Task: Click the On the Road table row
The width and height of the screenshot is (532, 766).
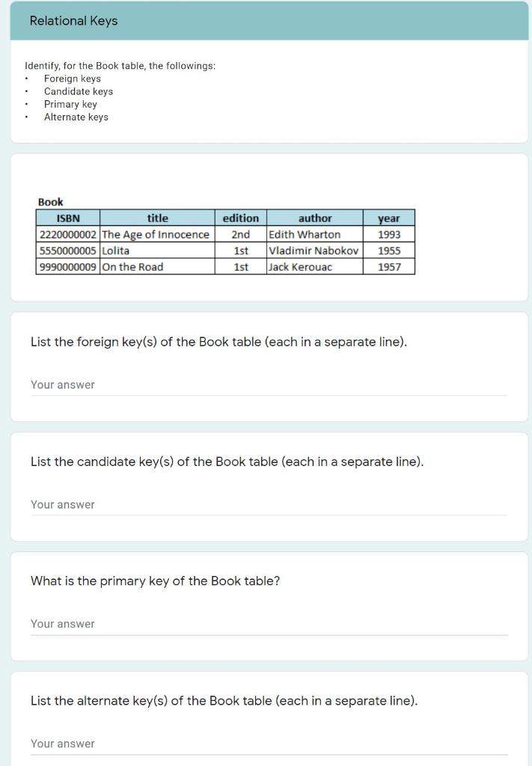Action: (224, 267)
